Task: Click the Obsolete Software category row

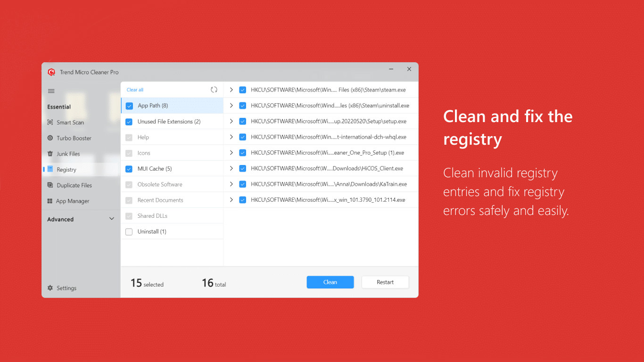Action: click(x=172, y=184)
